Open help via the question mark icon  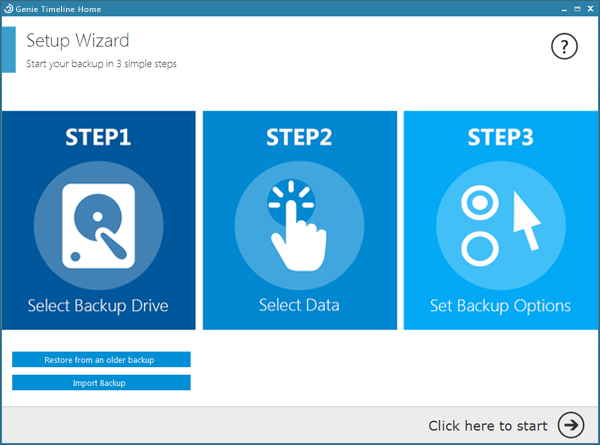(x=564, y=47)
